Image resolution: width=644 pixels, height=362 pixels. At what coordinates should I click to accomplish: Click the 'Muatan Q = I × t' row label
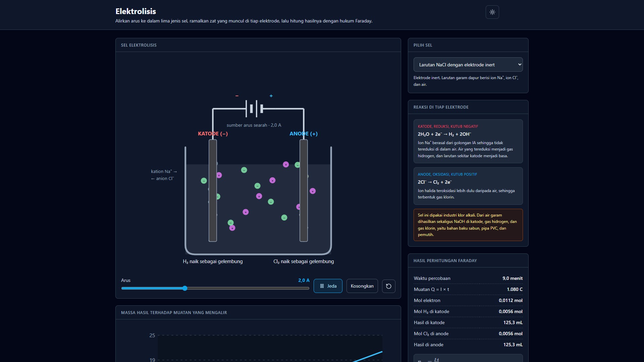[431, 289]
